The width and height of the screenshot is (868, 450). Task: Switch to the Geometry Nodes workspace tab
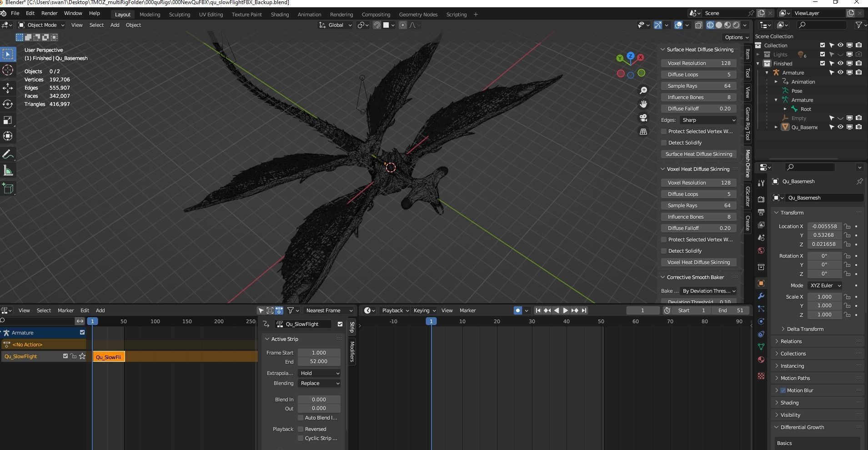tap(418, 15)
